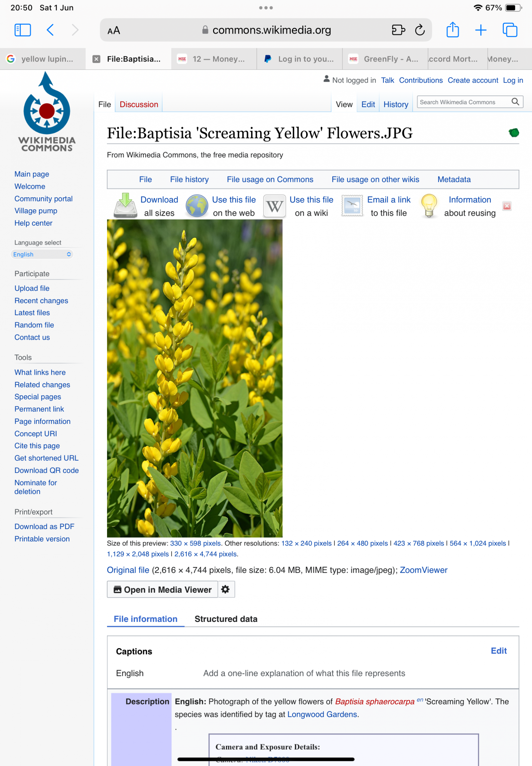Select the File information tab
The width and height of the screenshot is (532, 766).
(145, 619)
